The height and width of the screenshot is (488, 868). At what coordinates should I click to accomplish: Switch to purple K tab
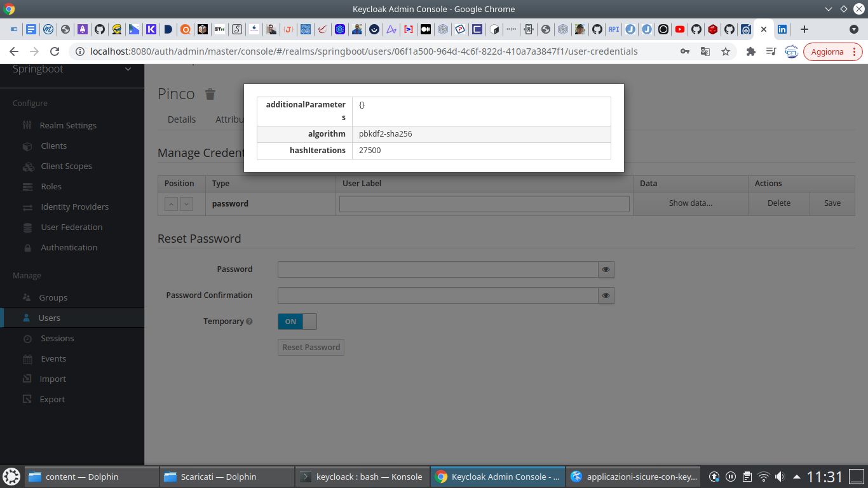151,29
